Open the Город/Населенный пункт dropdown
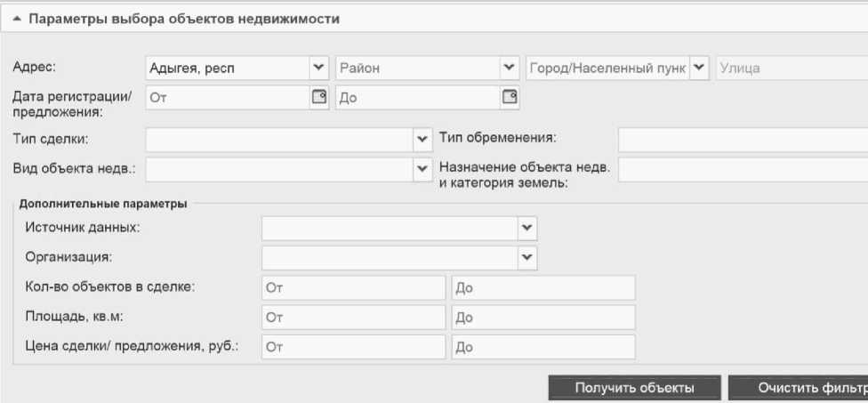Image resolution: width=868 pixels, height=403 pixels. pyautogui.click(x=699, y=69)
